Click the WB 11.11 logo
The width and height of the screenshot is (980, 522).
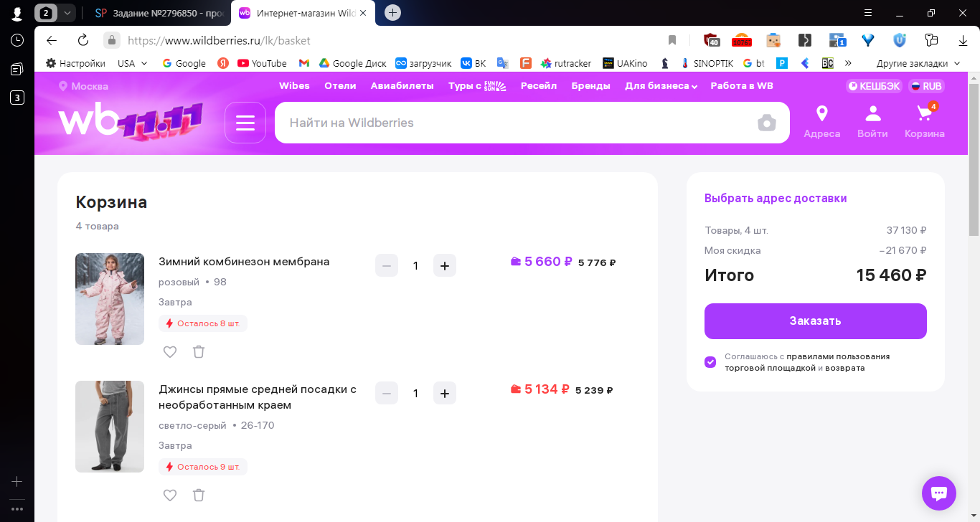tap(131, 122)
